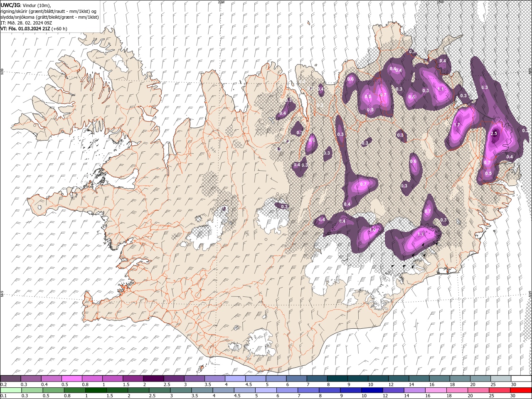This screenshot has height=399, width=532.
Task: Click the 4.5 swatch in upper legend row
Action: (256, 379)
